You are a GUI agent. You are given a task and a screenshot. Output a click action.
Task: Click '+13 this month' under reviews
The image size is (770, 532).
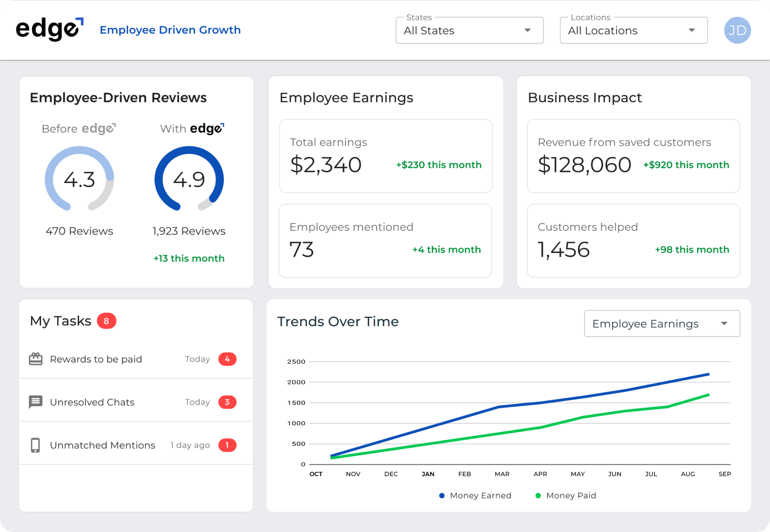[189, 258]
